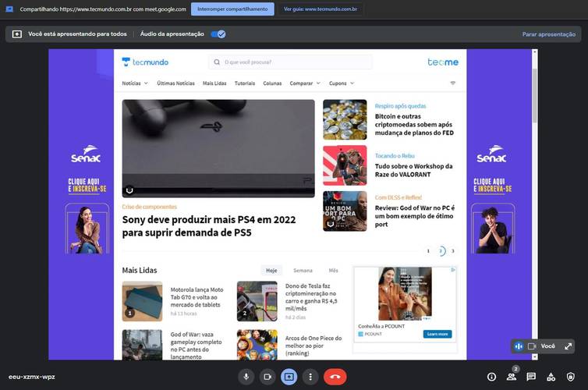Open Arcos de One Piece ranking article

tap(313, 346)
